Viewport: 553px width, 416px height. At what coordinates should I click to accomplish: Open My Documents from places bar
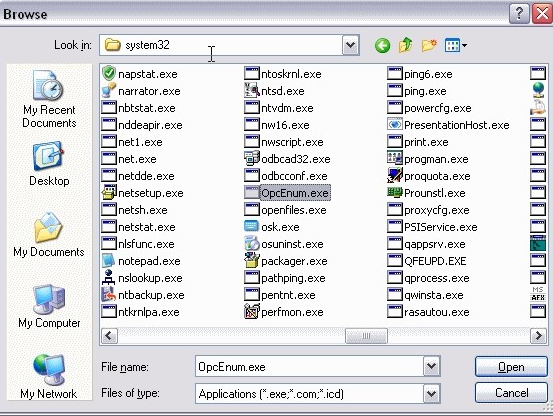49,235
